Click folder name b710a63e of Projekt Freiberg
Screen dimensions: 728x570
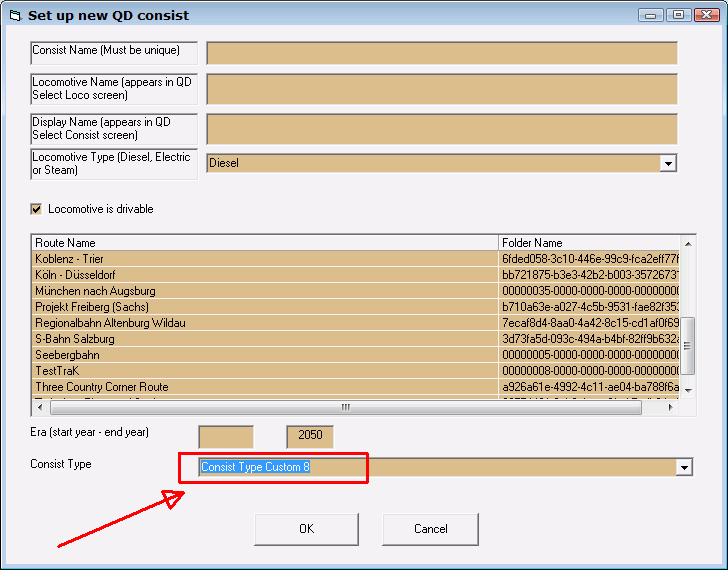pos(589,307)
